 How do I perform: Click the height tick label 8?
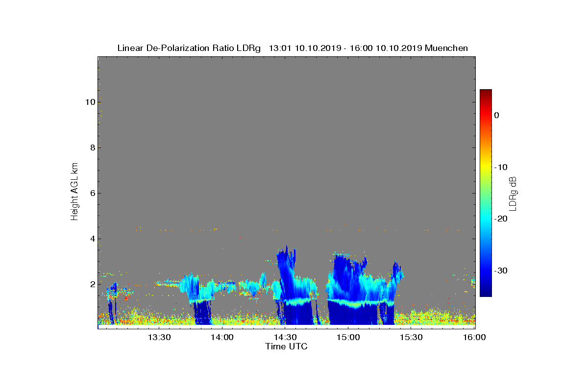click(x=92, y=148)
